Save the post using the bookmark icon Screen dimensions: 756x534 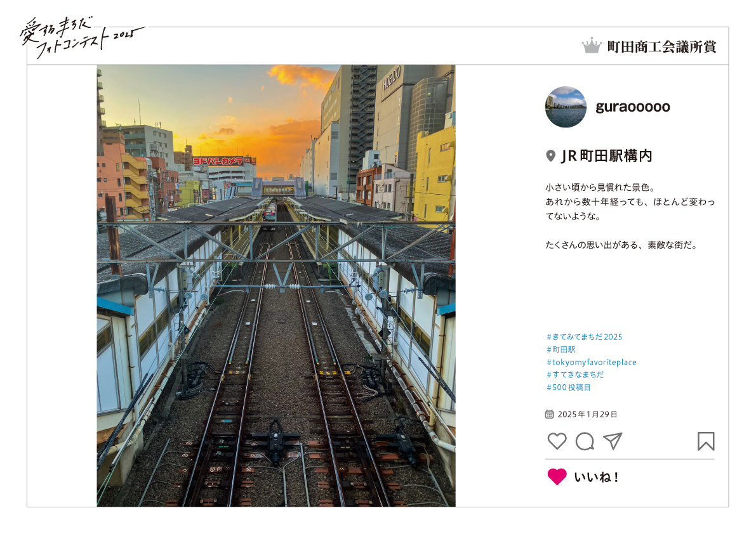click(706, 441)
